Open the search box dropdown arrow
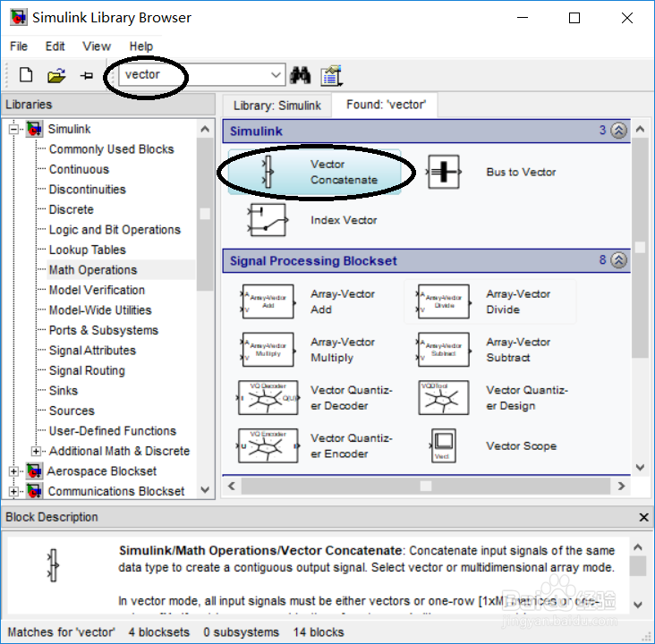 click(x=276, y=75)
